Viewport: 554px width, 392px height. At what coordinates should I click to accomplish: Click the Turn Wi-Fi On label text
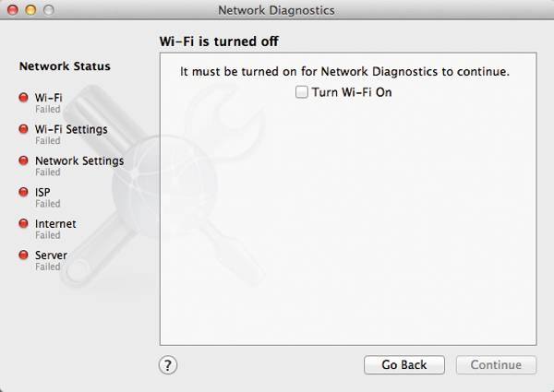[352, 92]
